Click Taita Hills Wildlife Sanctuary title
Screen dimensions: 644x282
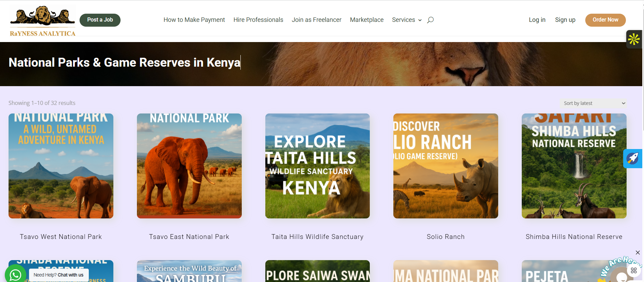pyautogui.click(x=318, y=237)
